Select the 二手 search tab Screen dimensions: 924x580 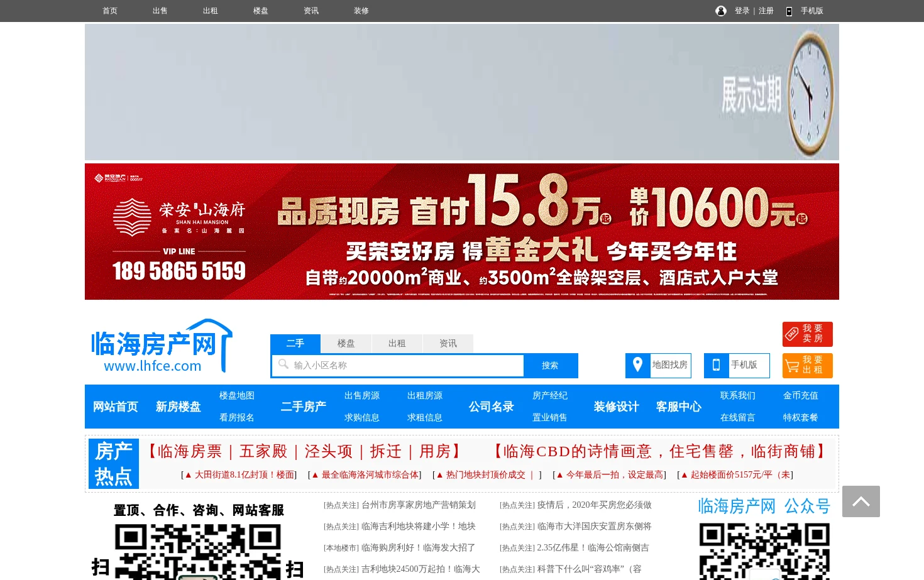tap(295, 343)
